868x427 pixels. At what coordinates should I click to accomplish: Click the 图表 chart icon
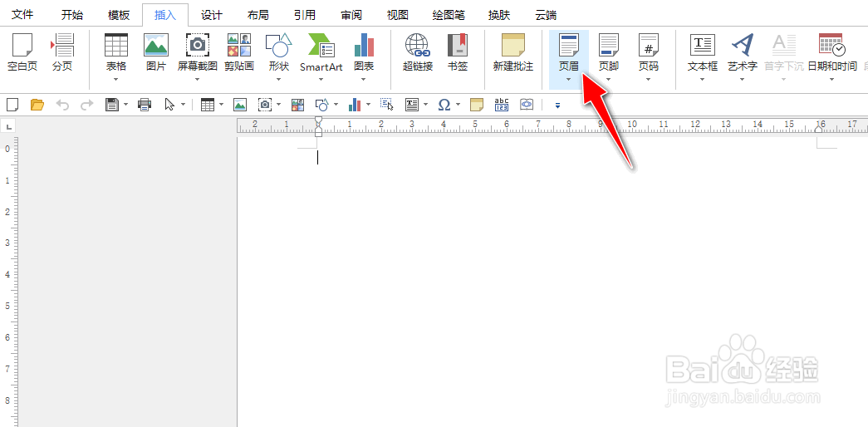pyautogui.click(x=364, y=45)
